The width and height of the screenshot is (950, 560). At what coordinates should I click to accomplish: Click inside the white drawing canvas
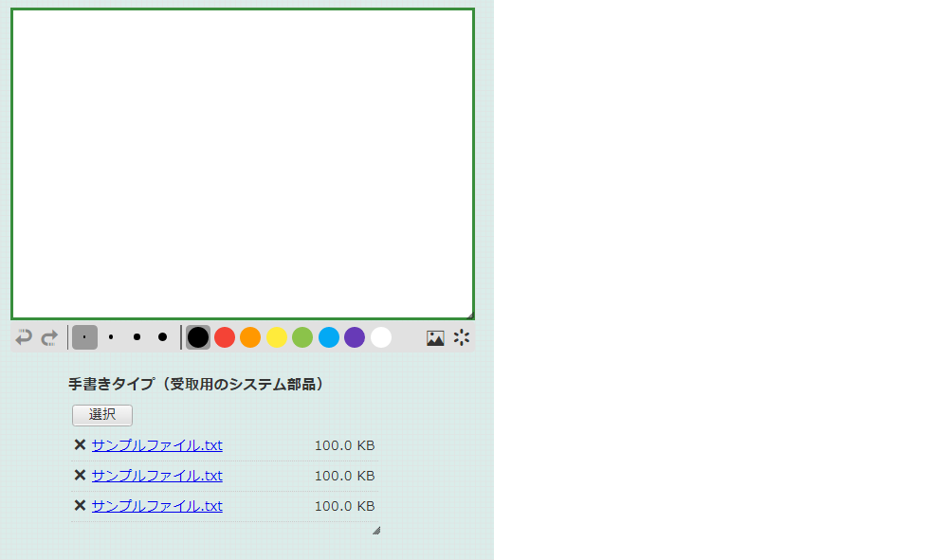point(243,164)
